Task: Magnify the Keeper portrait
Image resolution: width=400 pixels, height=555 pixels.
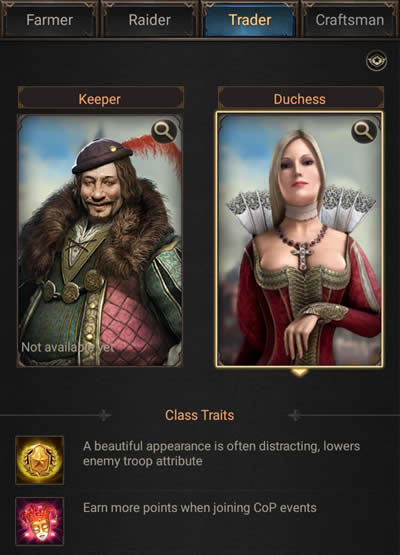Action: (x=164, y=131)
